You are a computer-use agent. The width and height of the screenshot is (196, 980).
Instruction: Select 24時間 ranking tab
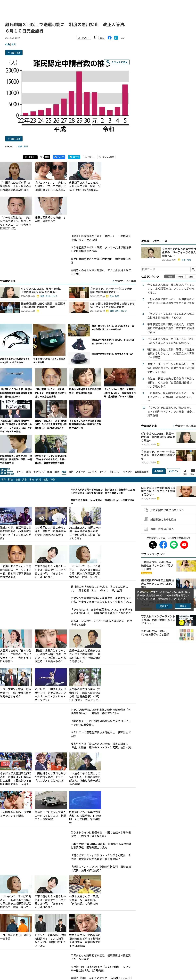(180, 277)
